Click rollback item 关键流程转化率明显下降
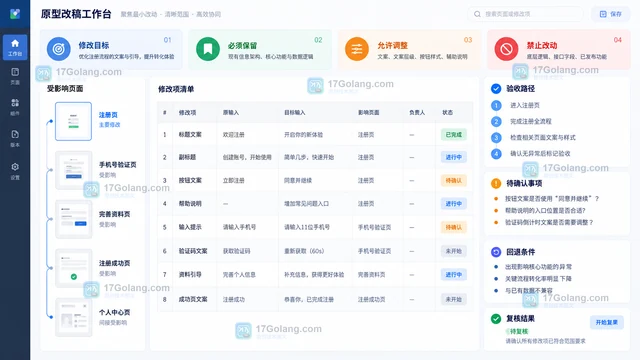This screenshot has height=360, width=640. [x=538, y=279]
